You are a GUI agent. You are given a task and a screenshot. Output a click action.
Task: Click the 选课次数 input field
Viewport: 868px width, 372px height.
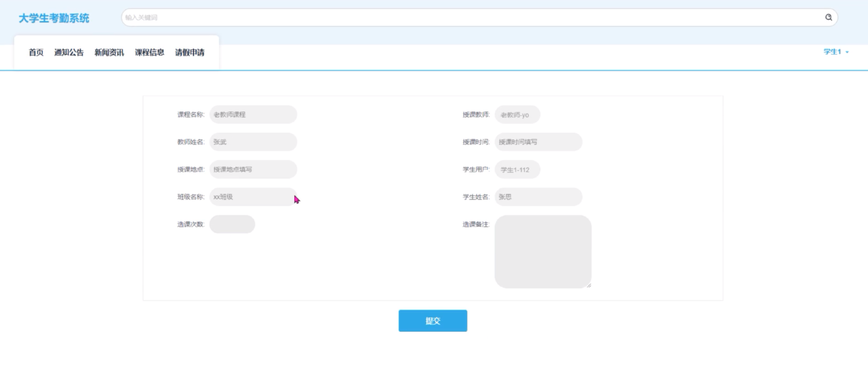(232, 224)
